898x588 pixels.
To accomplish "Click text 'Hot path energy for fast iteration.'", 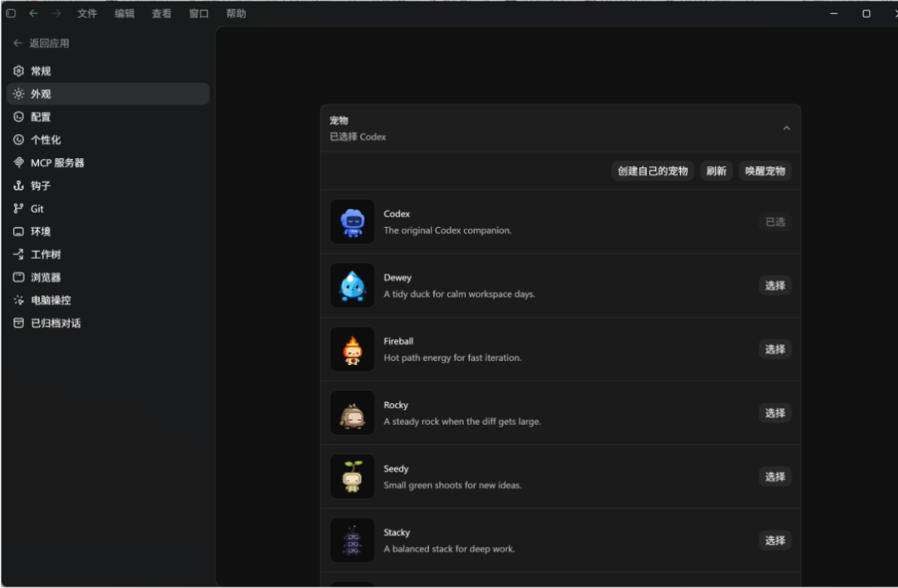I will (452, 358).
